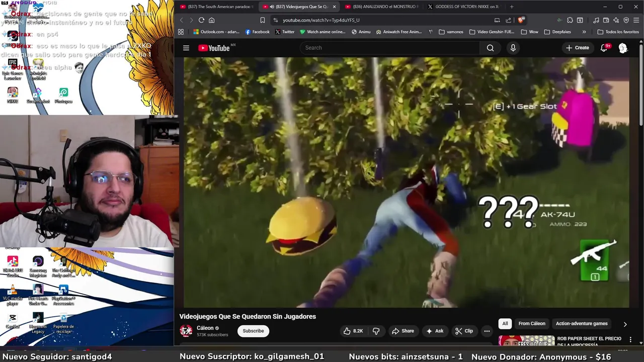Viewport: 644px width, 362px height.
Task: Like the video with 8.2K likes
Action: [x=353, y=331]
